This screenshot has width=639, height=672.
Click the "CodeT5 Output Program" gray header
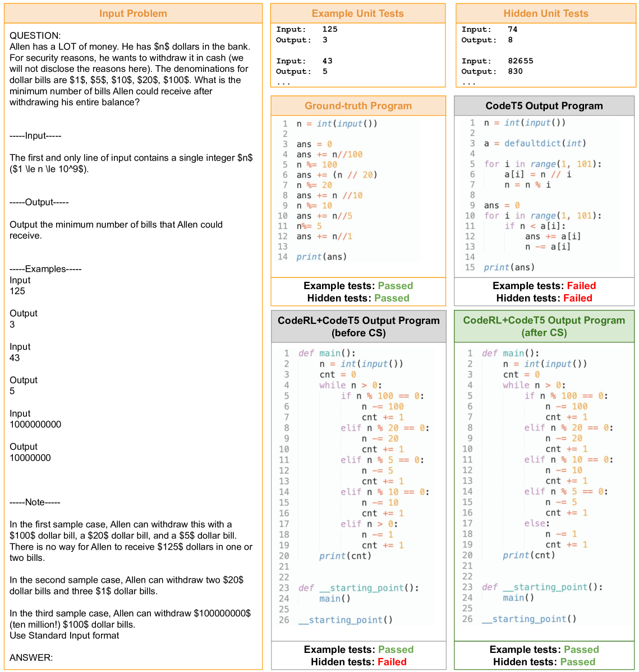click(544, 106)
